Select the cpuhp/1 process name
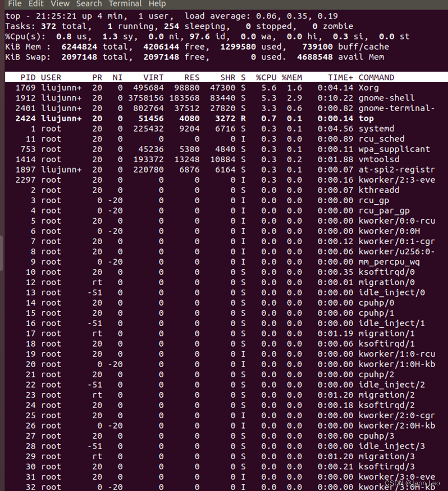Screen dimensions: 448x491 (x=376, y=313)
